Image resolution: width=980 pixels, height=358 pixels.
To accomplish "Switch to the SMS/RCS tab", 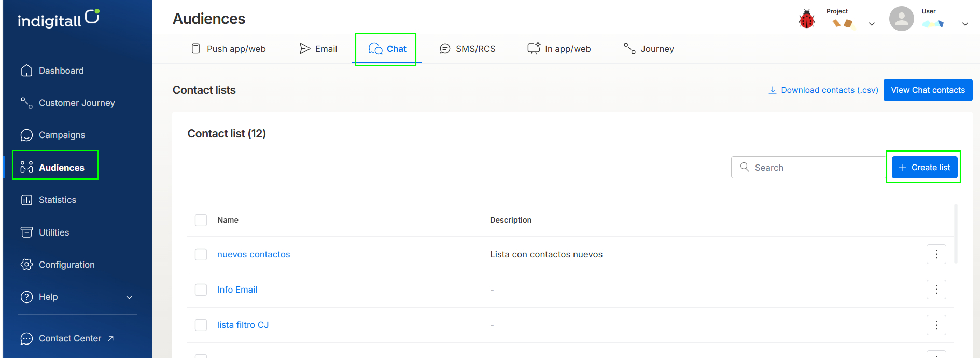I will coord(467,49).
